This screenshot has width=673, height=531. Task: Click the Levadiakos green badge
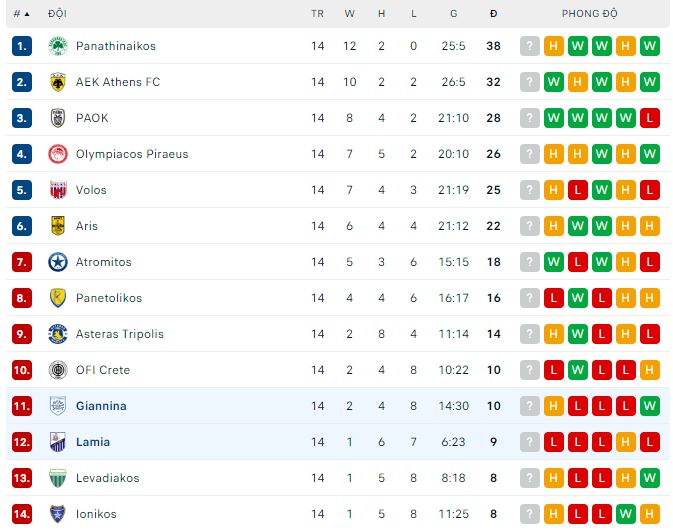[57, 478]
